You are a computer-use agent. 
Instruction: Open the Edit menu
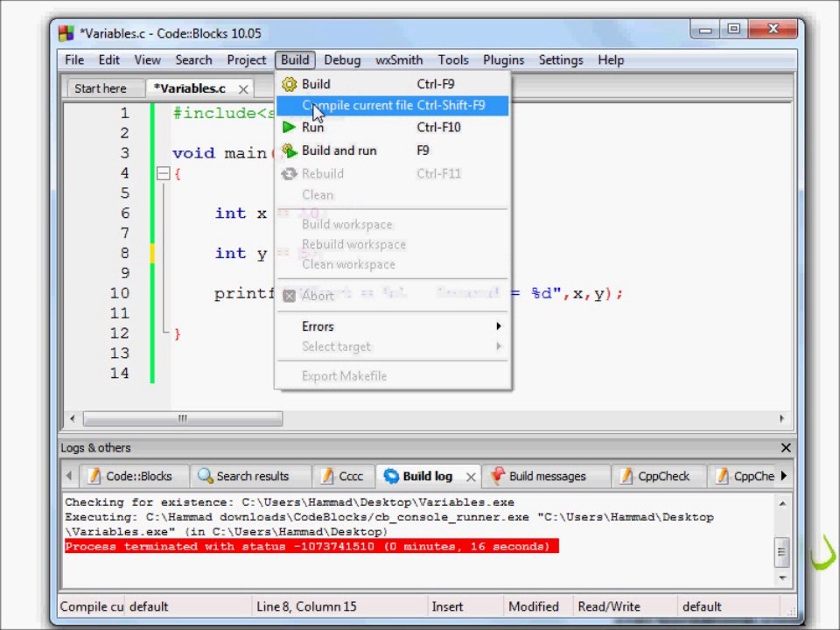pos(108,60)
